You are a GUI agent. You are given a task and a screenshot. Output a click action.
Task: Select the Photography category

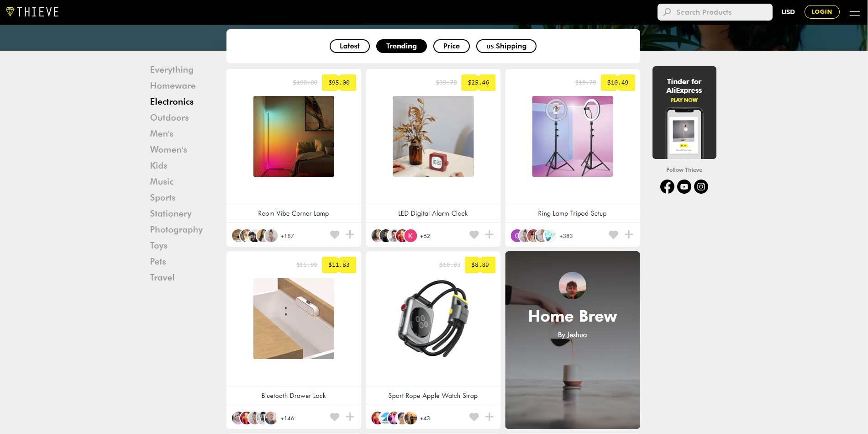click(176, 229)
